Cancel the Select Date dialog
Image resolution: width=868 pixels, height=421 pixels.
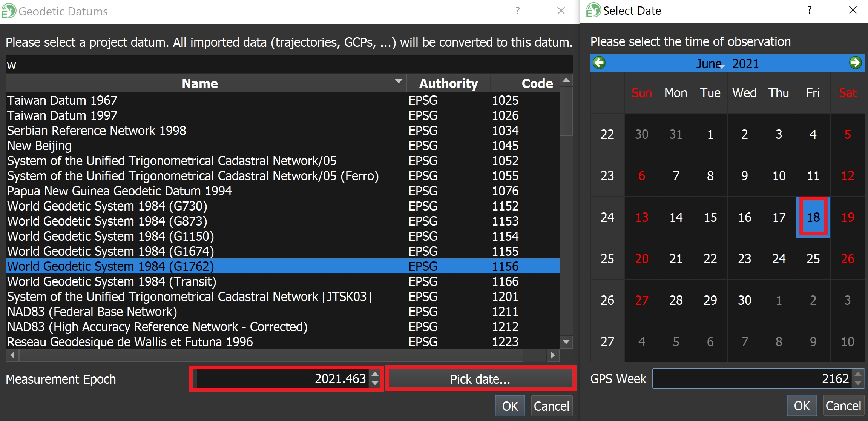843,406
